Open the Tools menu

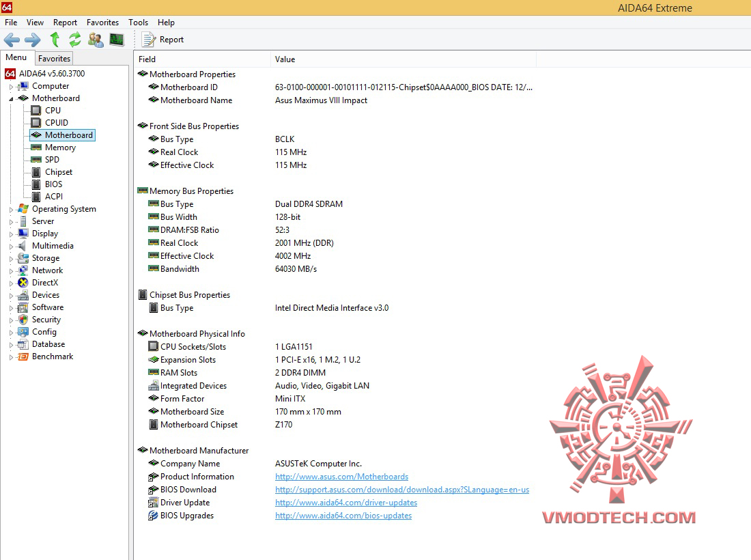pyautogui.click(x=138, y=23)
